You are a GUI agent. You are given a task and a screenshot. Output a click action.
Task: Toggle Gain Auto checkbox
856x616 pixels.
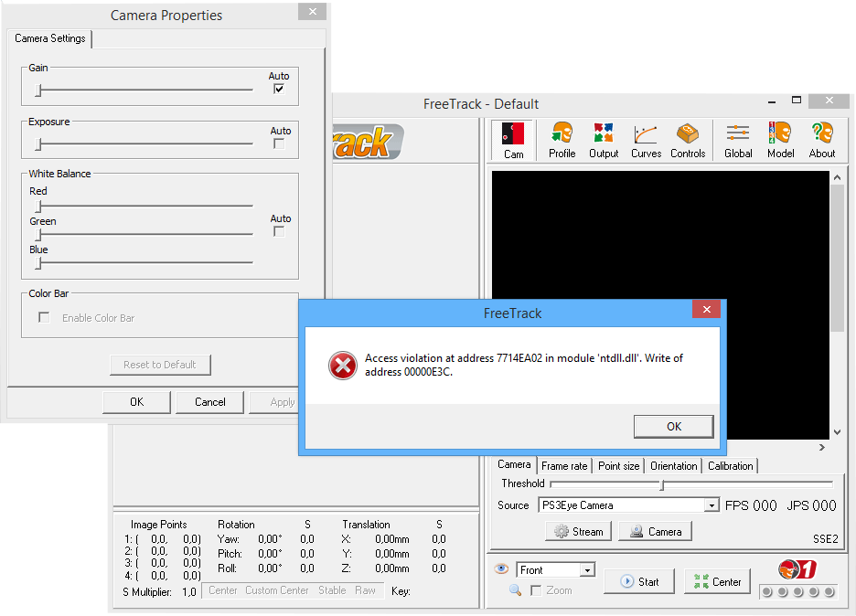pos(279,89)
